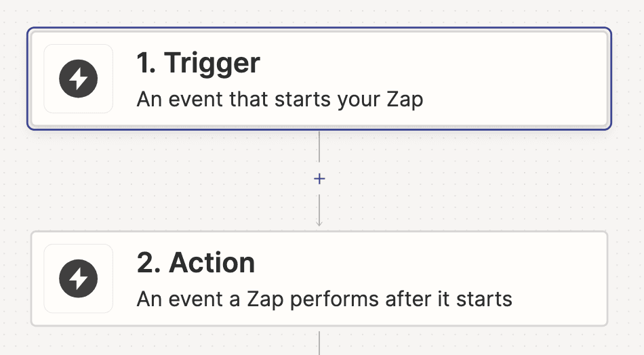Open the "1. Trigger" step heading
644x355 pixels.
tap(198, 63)
